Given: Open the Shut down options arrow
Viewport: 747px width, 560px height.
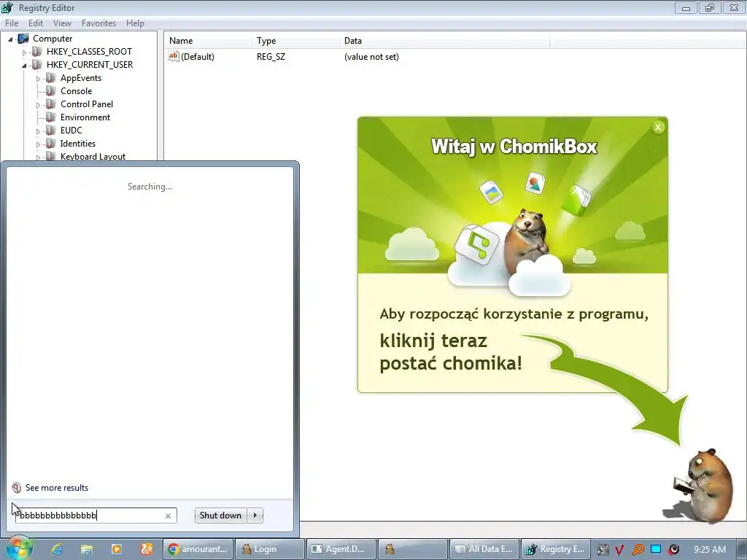Looking at the screenshot, I should 255,516.
